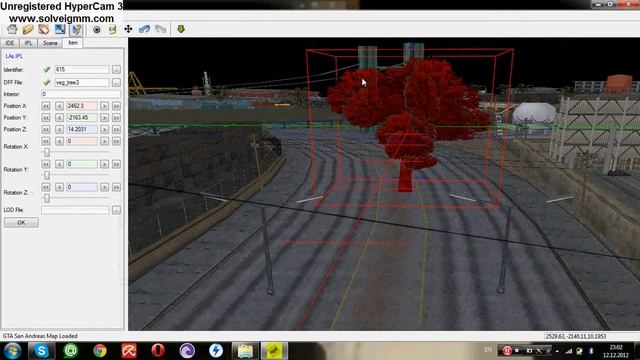Viewport: 640px width, 360px height.
Task: Toggle the highlighted blue map toolbar icon
Action: click(76, 29)
